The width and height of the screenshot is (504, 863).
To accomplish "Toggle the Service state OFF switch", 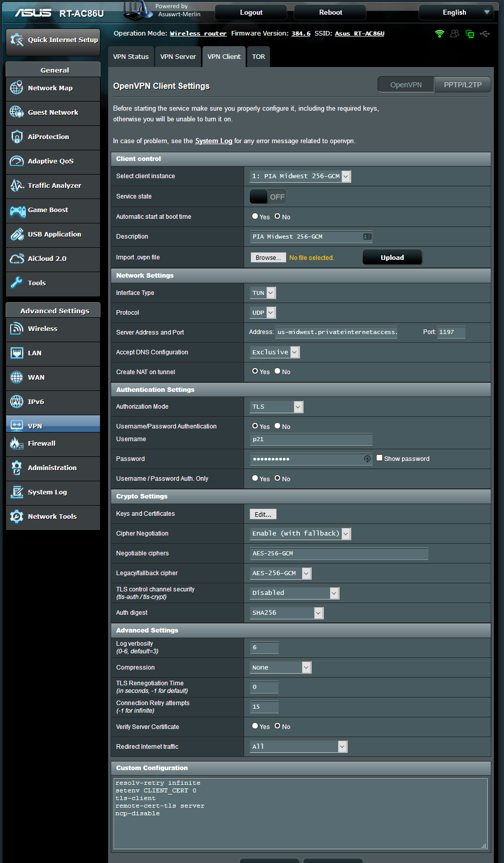I will (268, 196).
